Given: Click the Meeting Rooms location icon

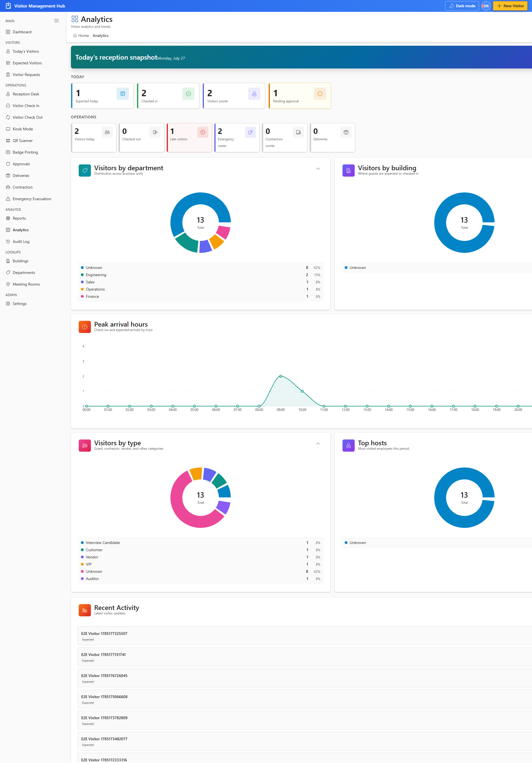Looking at the screenshot, I should [x=8, y=284].
